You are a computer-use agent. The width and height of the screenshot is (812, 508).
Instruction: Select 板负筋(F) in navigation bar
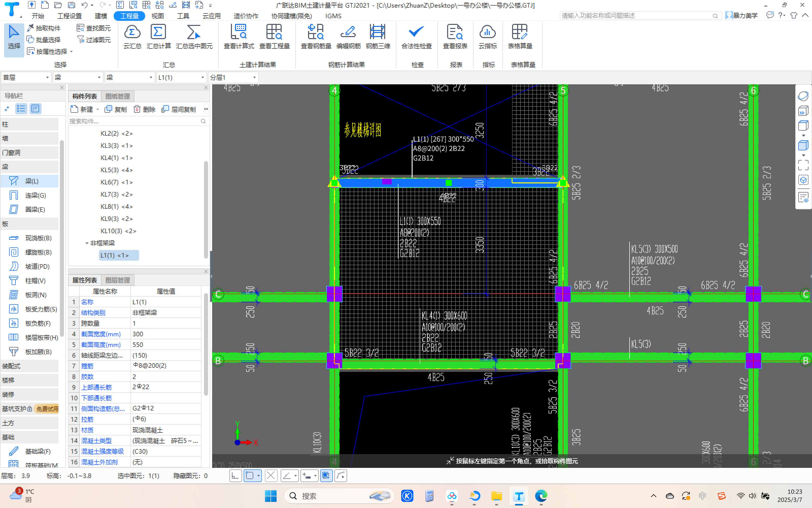(29, 323)
